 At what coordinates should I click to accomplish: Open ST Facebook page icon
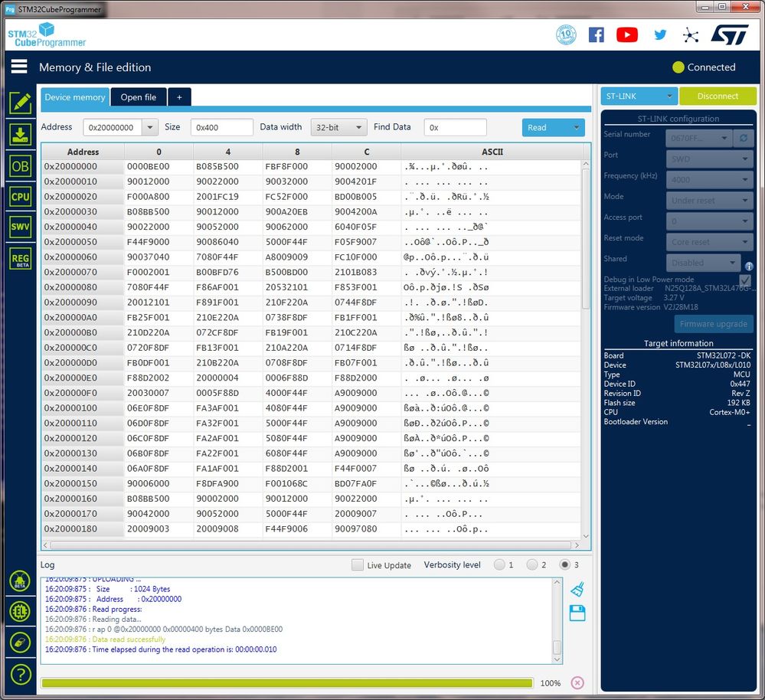coord(597,35)
